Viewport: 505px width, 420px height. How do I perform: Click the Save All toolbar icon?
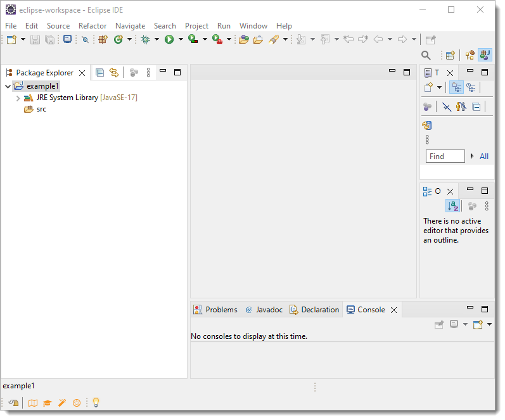pos(49,39)
